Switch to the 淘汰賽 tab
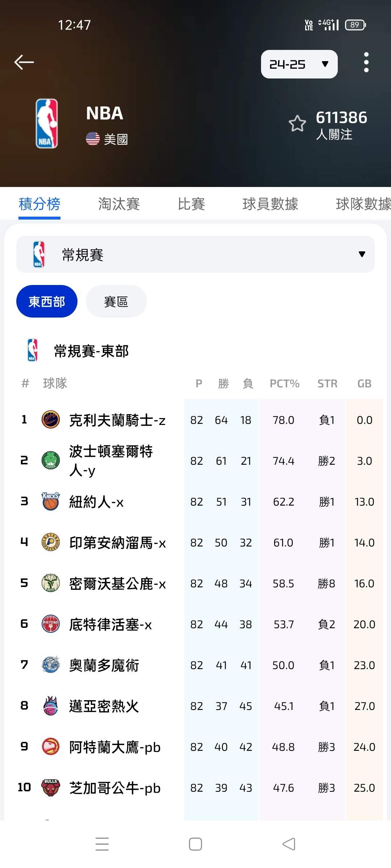 (x=119, y=204)
